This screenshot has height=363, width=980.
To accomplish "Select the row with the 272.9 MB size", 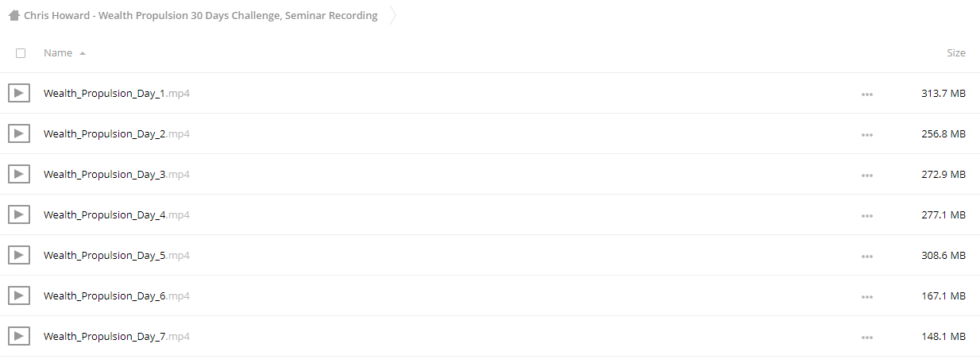I will point(490,174).
